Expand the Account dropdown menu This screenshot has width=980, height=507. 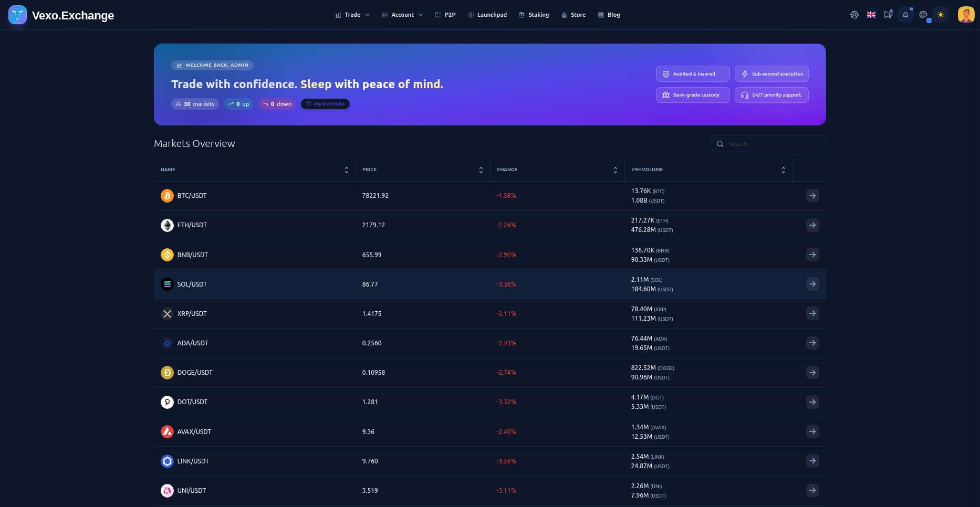click(402, 15)
